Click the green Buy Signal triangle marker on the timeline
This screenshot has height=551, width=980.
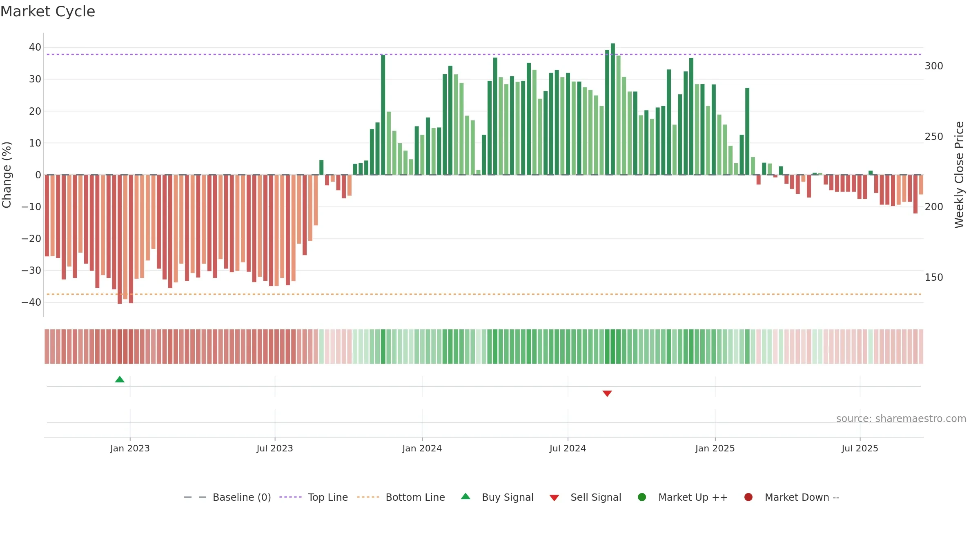tap(120, 379)
